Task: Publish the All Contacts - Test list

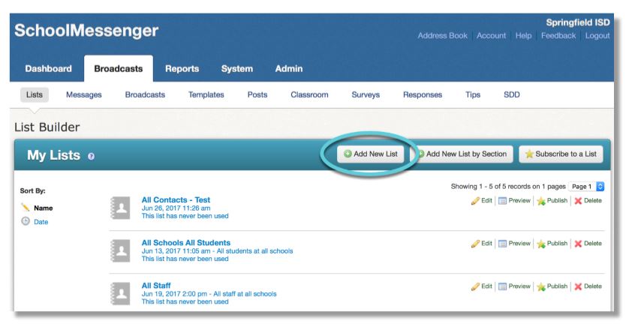Action: click(x=552, y=201)
